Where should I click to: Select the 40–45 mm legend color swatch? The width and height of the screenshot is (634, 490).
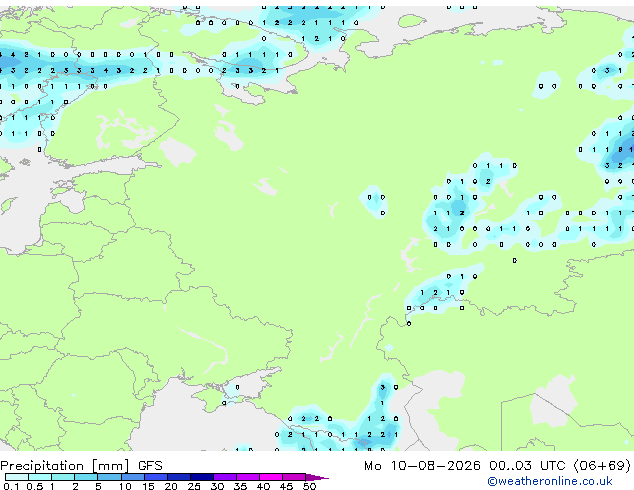(x=270, y=477)
